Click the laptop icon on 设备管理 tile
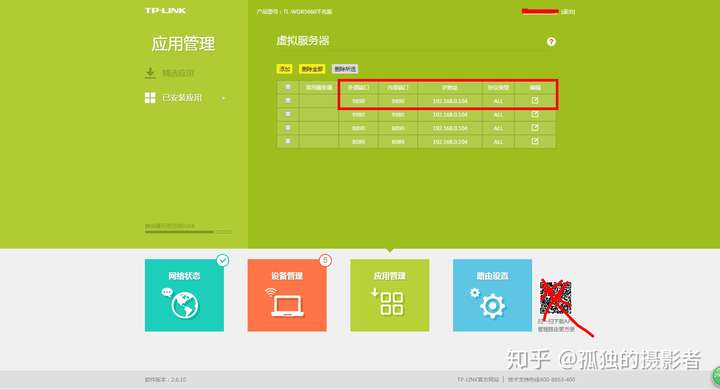The image size is (720, 389). (x=287, y=306)
